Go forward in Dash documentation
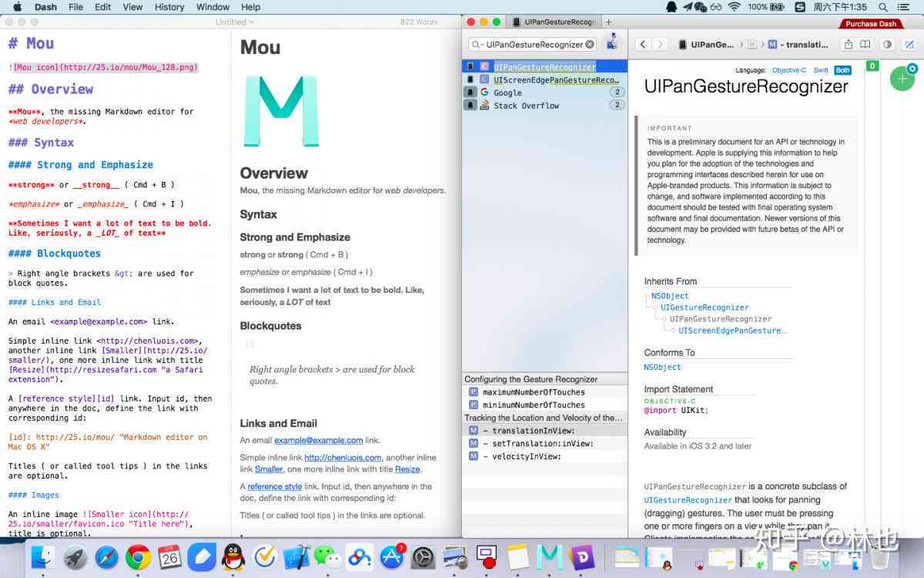Image resolution: width=924 pixels, height=578 pixels. (661, 45)
